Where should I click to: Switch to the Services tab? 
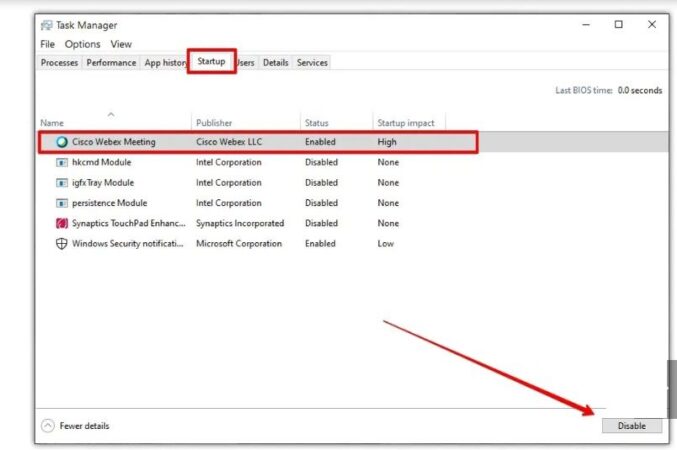pos(312,63)
